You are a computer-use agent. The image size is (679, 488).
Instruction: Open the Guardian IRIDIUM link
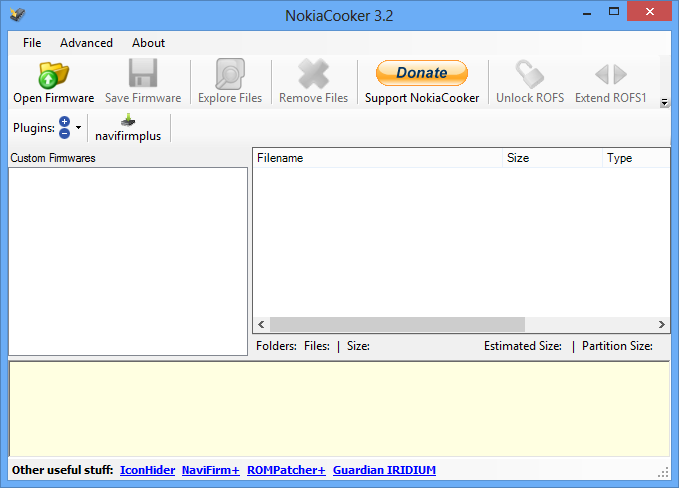pos(384,470)
